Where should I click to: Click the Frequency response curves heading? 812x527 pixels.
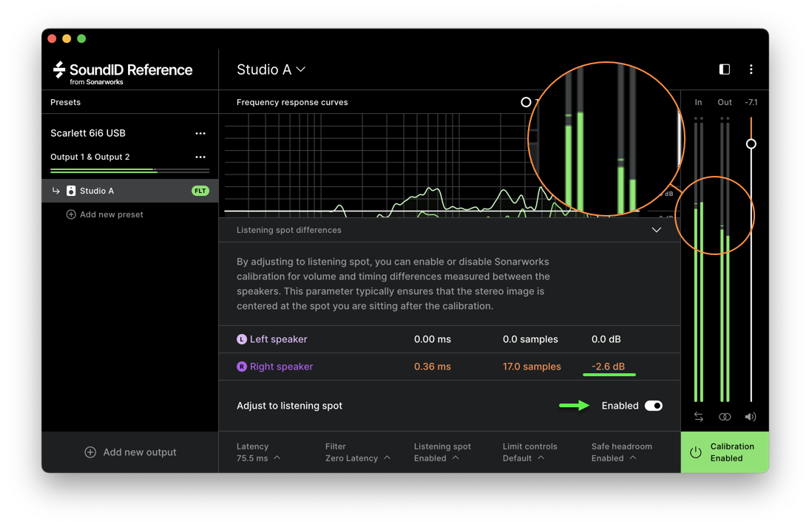292,102
